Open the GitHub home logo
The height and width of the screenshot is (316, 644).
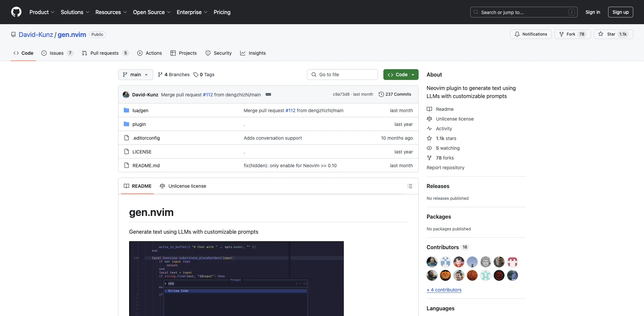(x=16, y=12)
